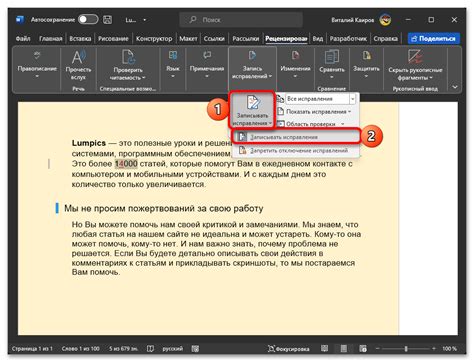Choose Записывать исправления menu entry
The height and width of the screenshot is (362, 474).
pos(296,137)
